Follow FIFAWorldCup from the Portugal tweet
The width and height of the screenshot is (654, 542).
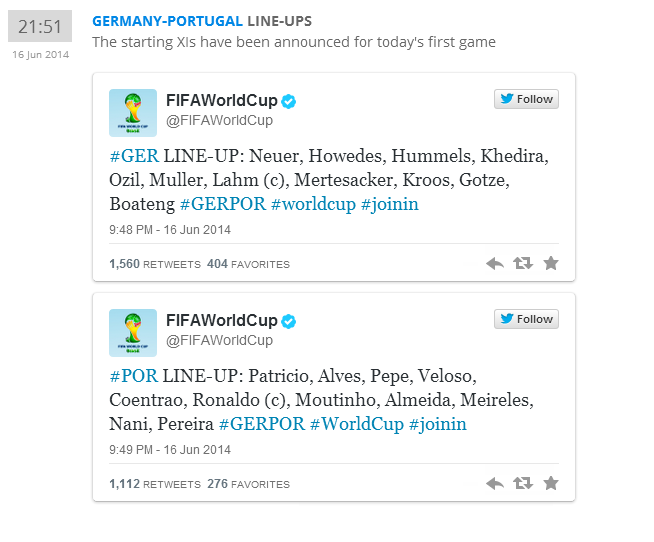[526, 319]
